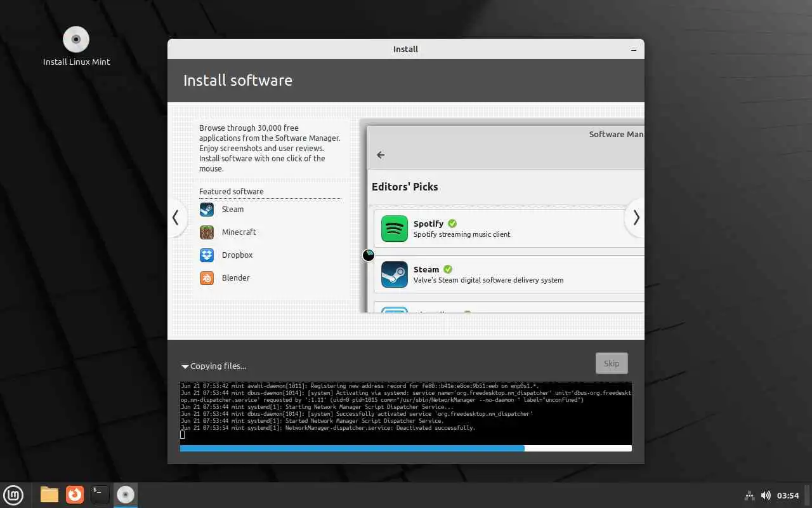Screen dimensions: 812x508
Task: Click 'Valve's Steam digital software delivery system' text
Action: tap(488, 280)
